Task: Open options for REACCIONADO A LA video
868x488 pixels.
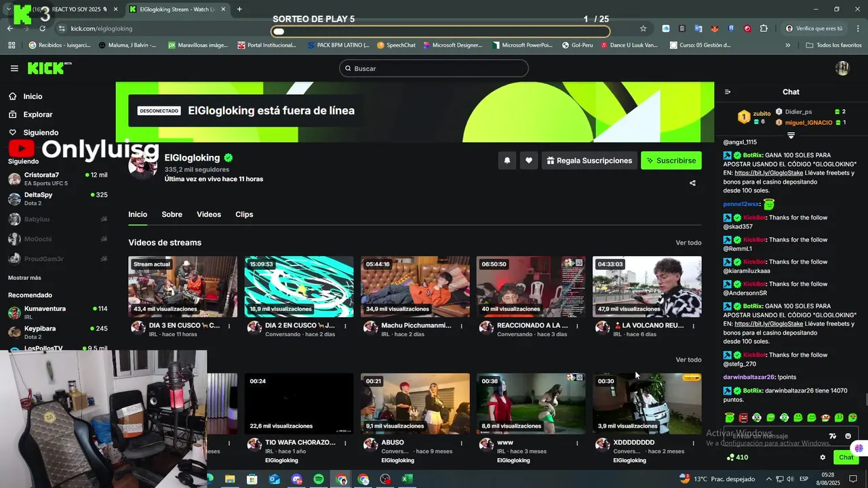Action: pos(577,326)
